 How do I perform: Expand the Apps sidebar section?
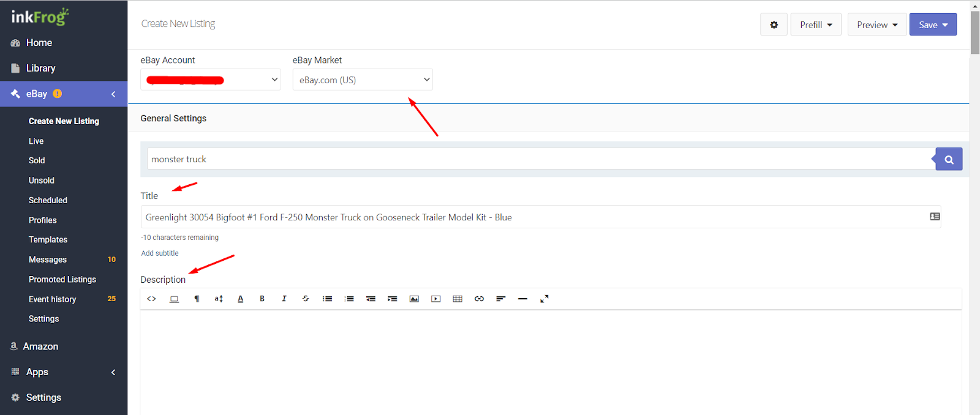pos(113,372)
